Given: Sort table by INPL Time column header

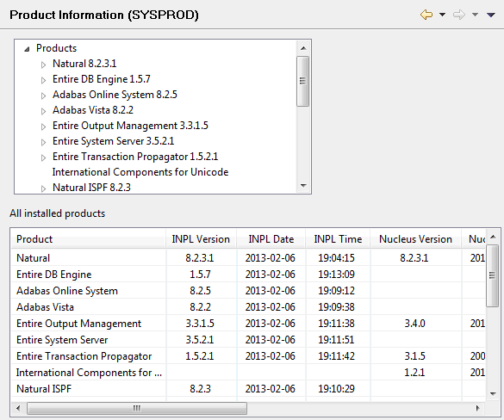Looking at the screenshot, I should coord(338,239).
